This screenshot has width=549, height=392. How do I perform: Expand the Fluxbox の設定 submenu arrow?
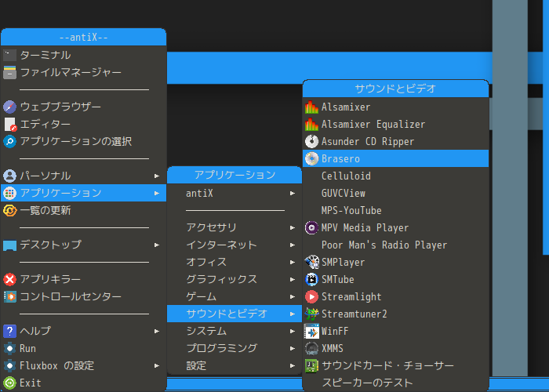(157, 366)
